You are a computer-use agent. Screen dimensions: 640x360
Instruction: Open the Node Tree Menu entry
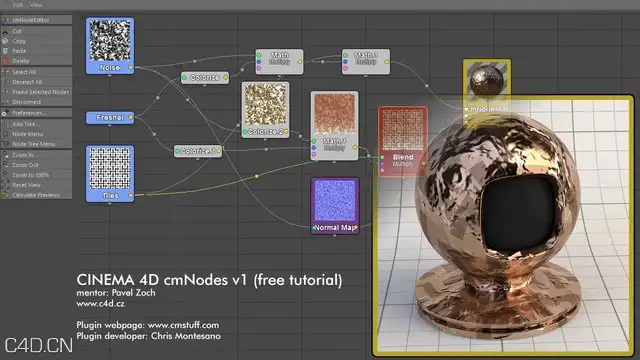coord(36,144)
